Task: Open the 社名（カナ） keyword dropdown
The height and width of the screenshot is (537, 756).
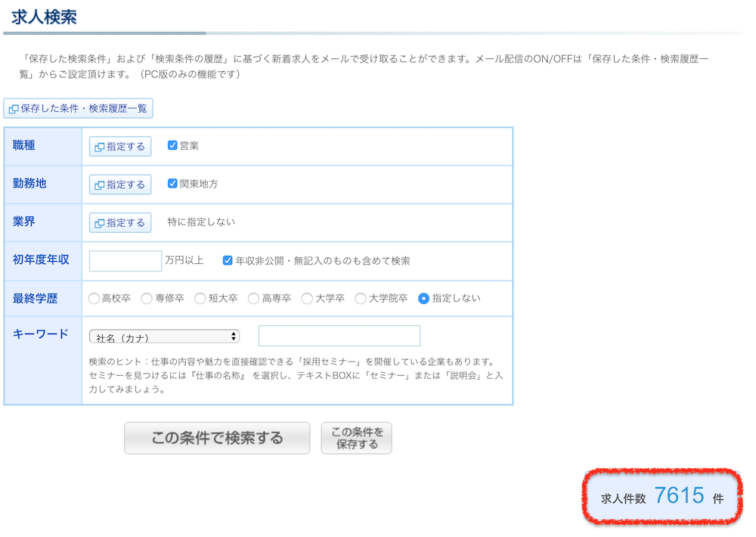Action: click(164, 337)
